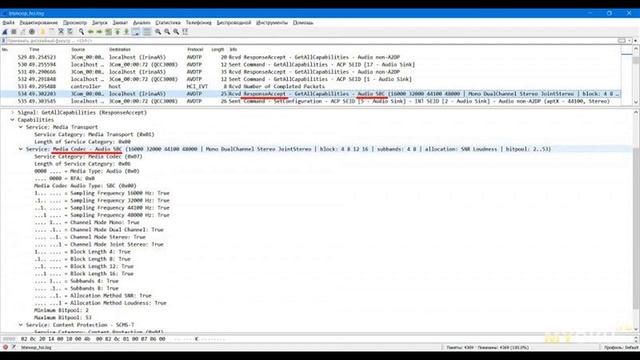Open Go to Packet toolbar icon

[109, 32]
